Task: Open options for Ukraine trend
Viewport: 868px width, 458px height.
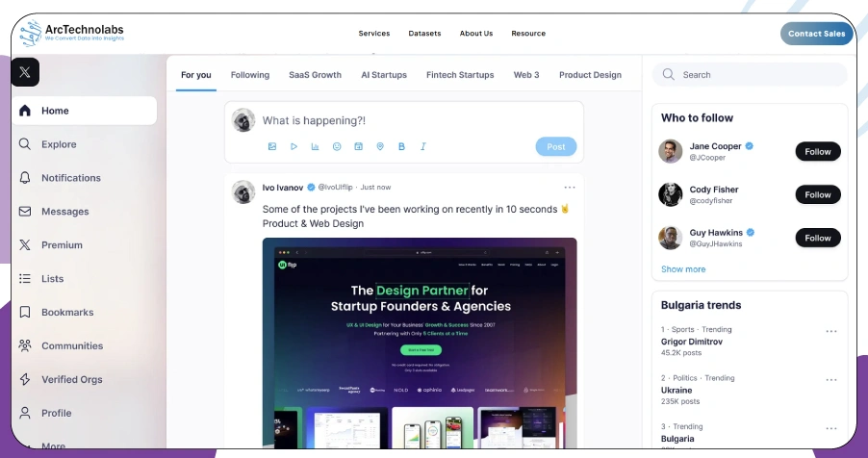Action: point(831,380)
